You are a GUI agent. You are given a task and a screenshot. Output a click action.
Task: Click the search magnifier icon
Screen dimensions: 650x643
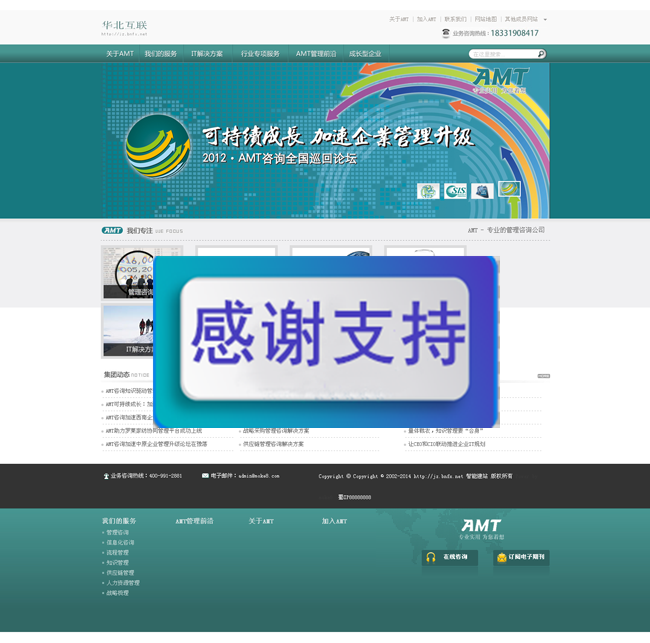pos(541,54)
